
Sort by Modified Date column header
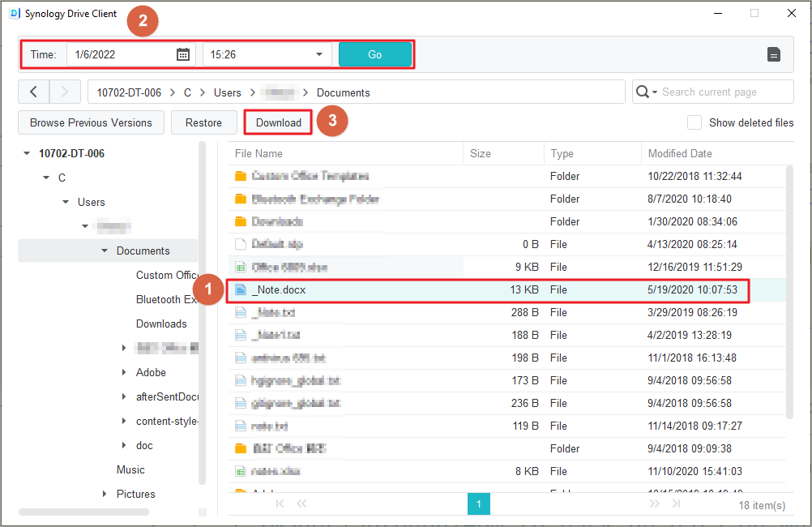coord(680,153)
